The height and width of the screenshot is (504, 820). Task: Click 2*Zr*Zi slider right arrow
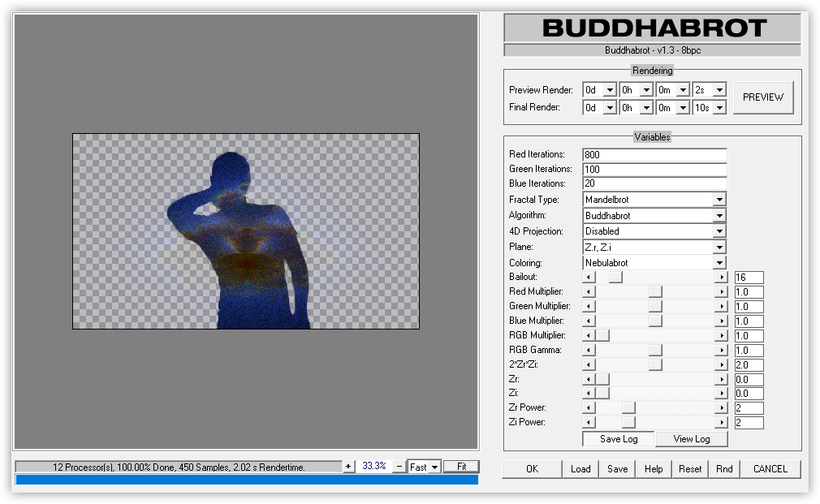click(x=721, y=365)
